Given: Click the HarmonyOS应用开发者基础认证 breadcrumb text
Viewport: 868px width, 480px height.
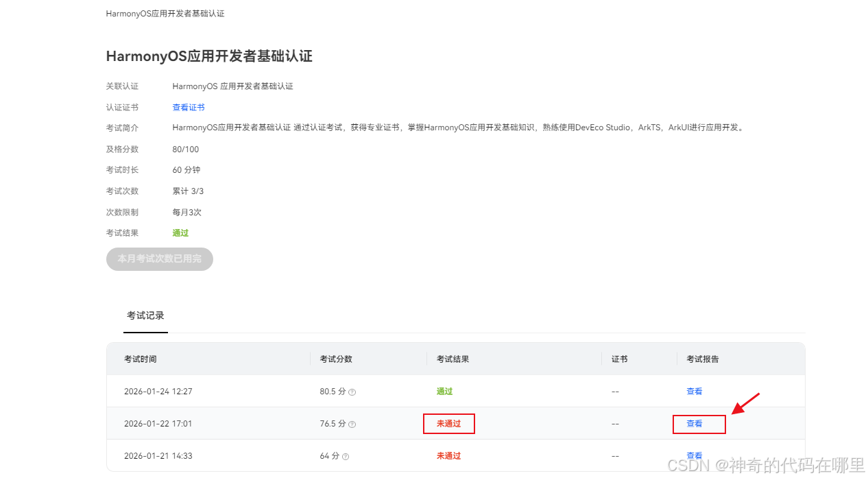Looking at the screenshot, I should [x=165, y=14].
